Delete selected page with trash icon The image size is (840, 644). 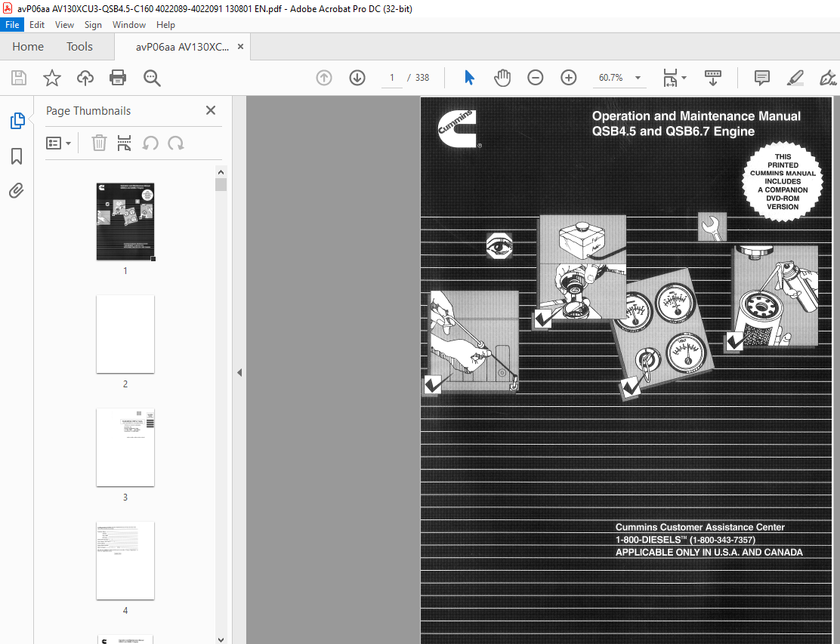[99, 143]
